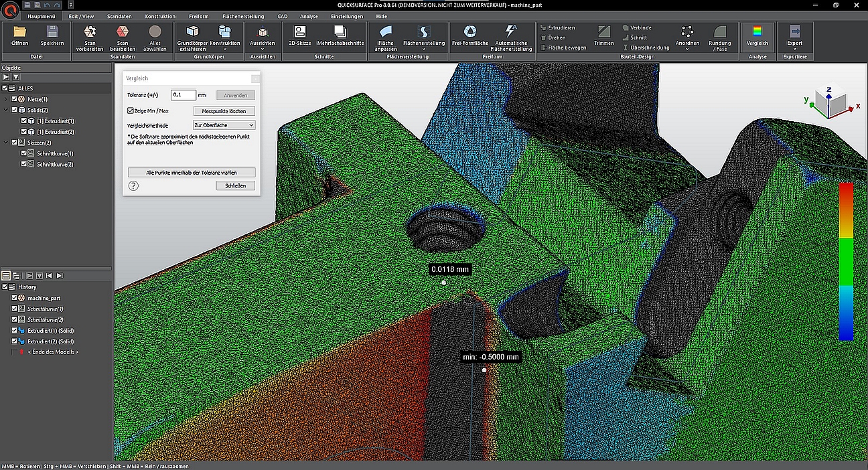Switch to the Konstruktion tab
868x470 pixels.
160,16
